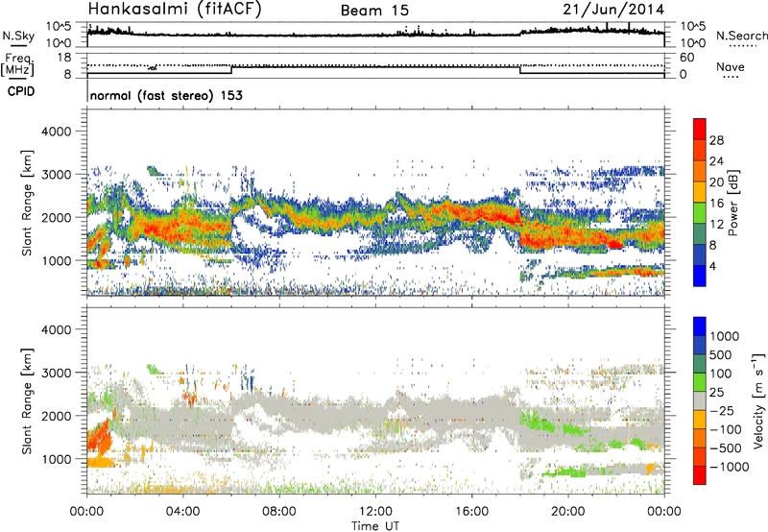This screenshot has width=768, height=532.
Task: Click the "12" label on the power colorbar
Action: click(716, 225)
